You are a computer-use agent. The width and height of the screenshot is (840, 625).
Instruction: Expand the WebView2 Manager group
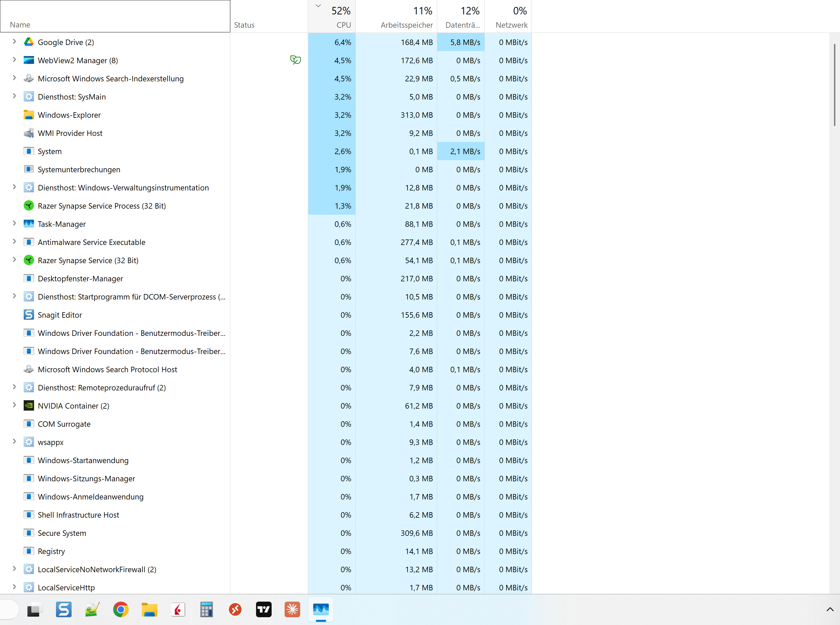tap(14, 60)
